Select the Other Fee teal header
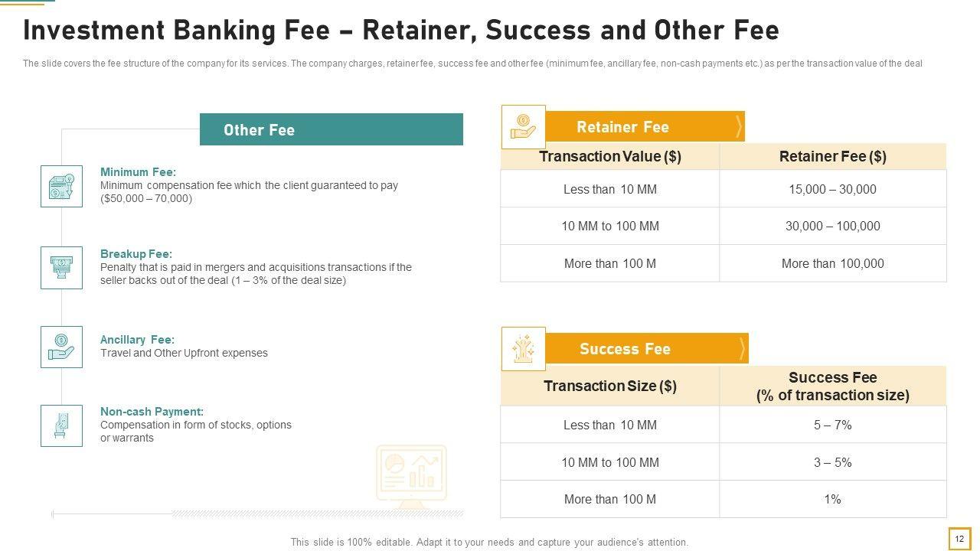 point(331,129)
